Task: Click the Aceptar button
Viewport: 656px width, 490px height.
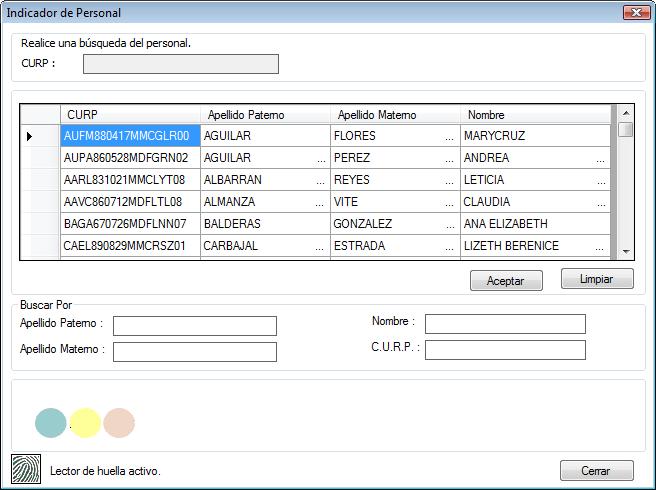Action: [x=506, y=280]
